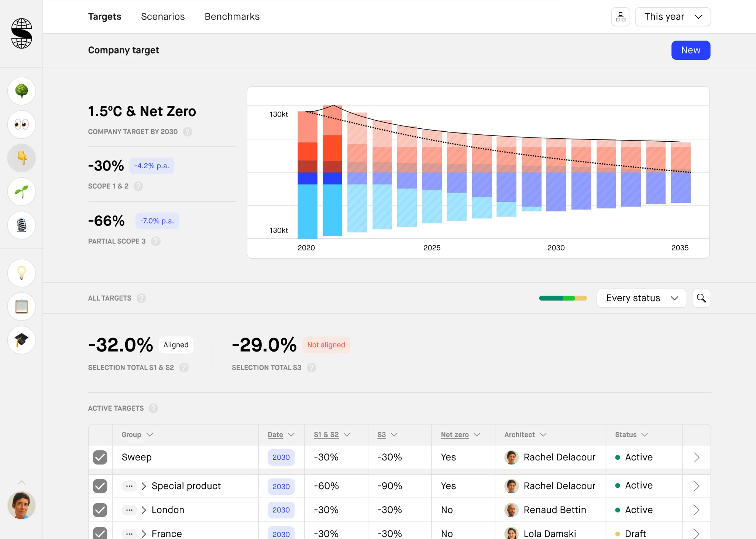The height and width of the screenshot is (539, 756).
Task: Open the organization hierarchy icon button
Action: tap(621, 17)
